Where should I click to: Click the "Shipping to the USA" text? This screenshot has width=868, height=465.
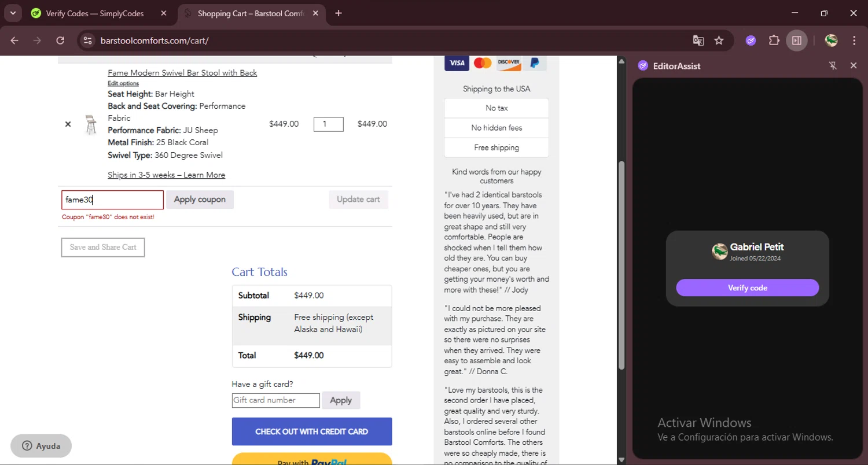coord(496,89)
